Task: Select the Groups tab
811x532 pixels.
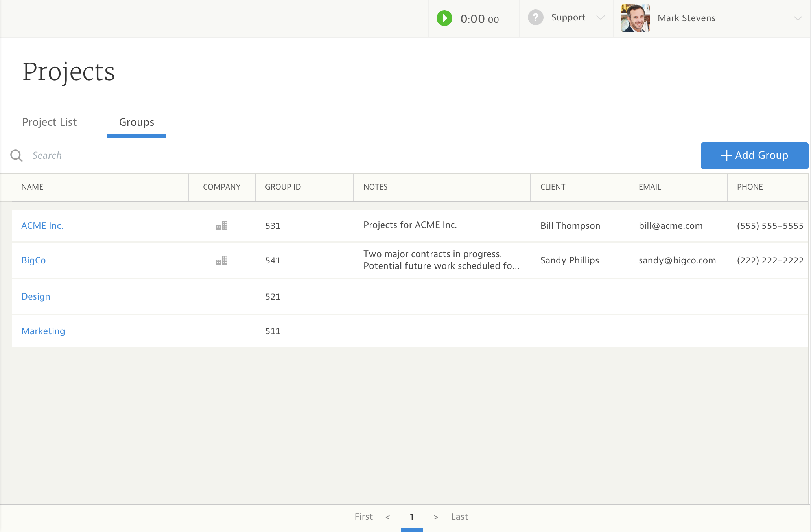Action: click(x=136, y=122)
